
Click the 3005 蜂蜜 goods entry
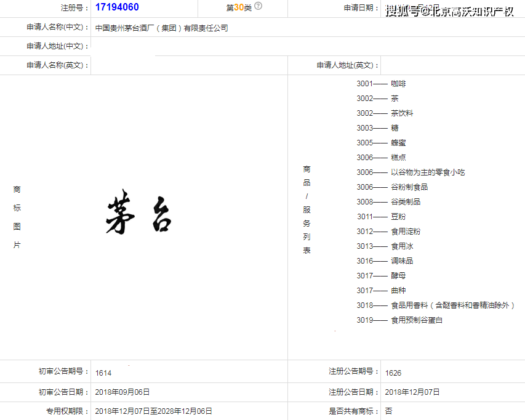[381, 143]
